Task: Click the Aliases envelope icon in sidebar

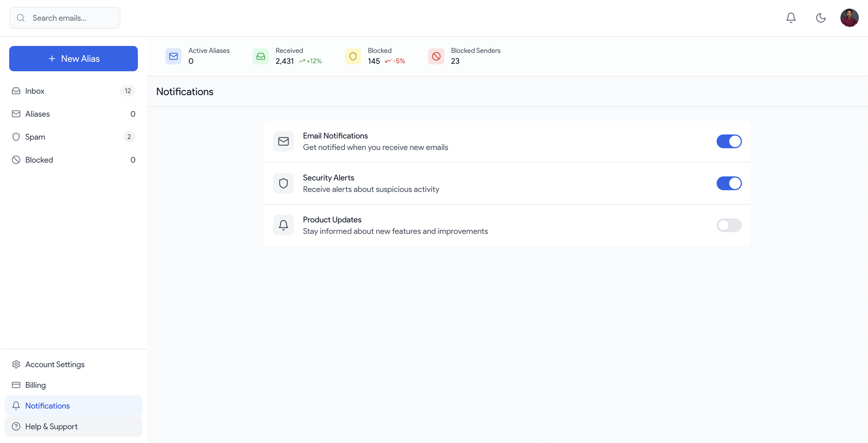Action: point(16,114)
